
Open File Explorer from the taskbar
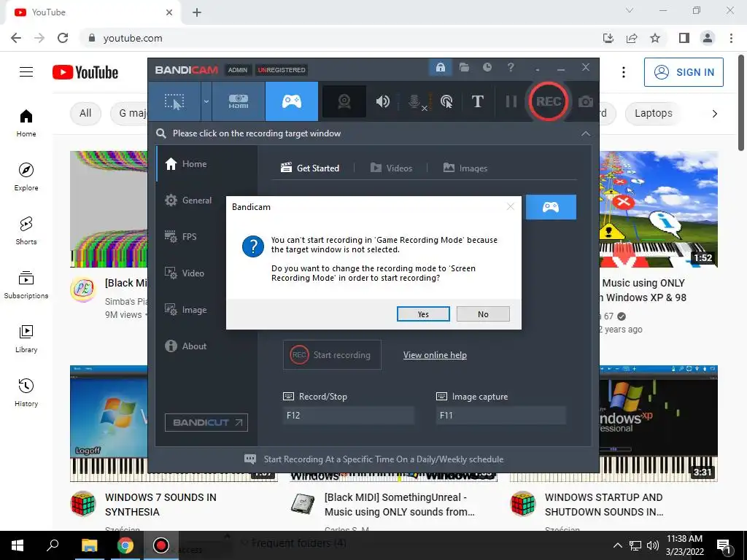pyautogui.click(x=89, y=545)
